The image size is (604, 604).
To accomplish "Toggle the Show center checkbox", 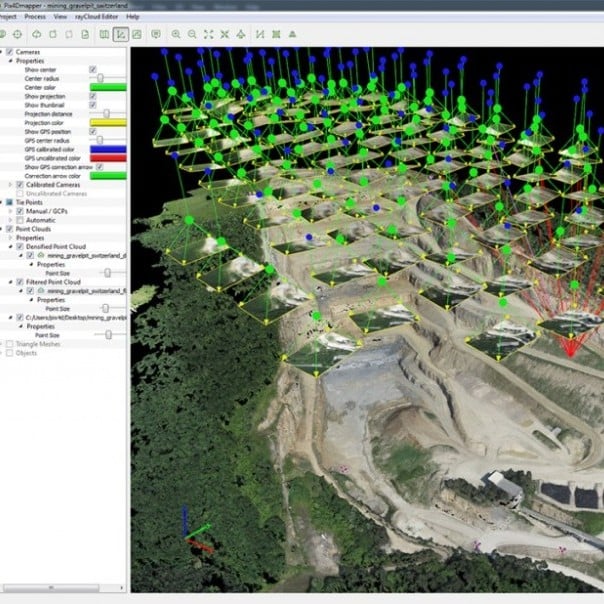I will 93,69.
